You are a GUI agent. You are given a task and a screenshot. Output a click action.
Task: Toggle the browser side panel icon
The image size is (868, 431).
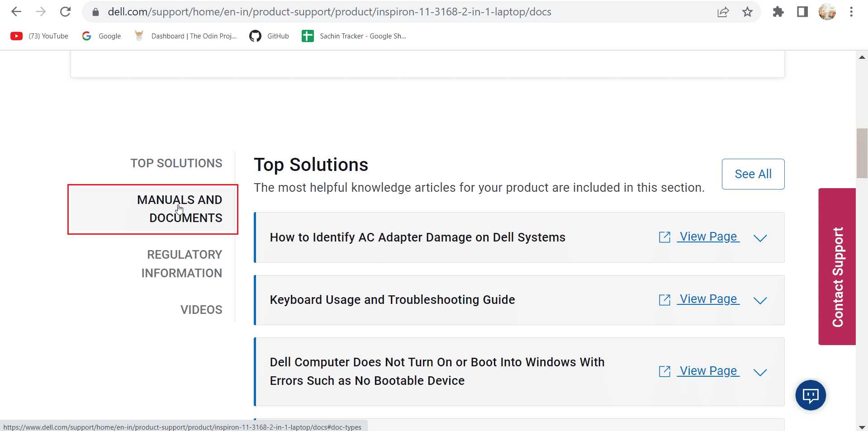pos(802,12)
